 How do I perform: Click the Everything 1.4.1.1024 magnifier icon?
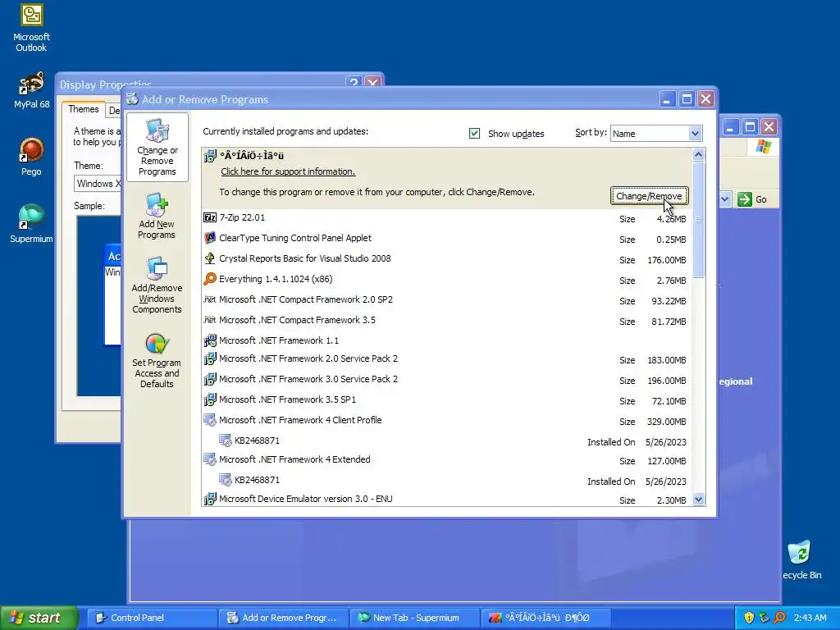[210, 279]
